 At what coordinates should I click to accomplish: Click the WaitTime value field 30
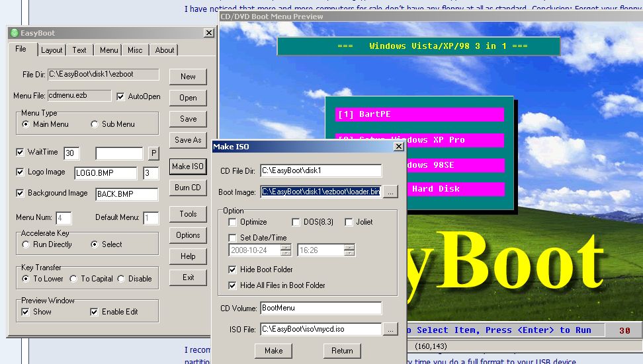click(71, 153)
